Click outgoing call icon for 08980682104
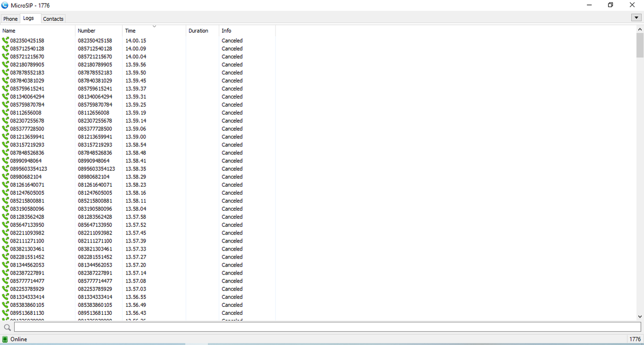 coord(6,177)
